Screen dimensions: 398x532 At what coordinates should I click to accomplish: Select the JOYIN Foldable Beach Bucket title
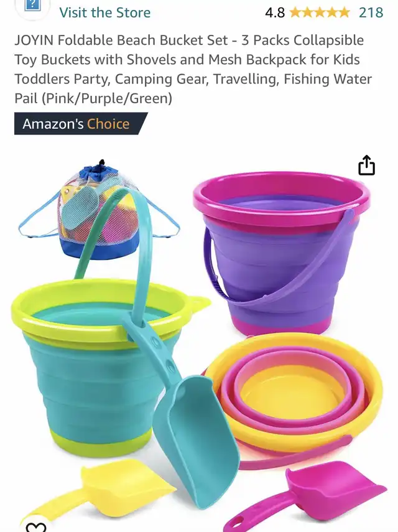(193, 69)
